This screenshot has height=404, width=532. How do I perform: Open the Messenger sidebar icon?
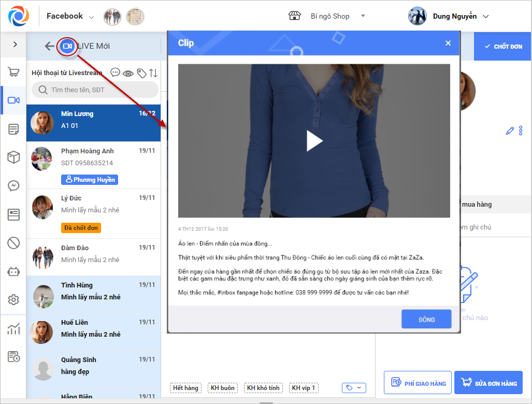coord(13,185)
